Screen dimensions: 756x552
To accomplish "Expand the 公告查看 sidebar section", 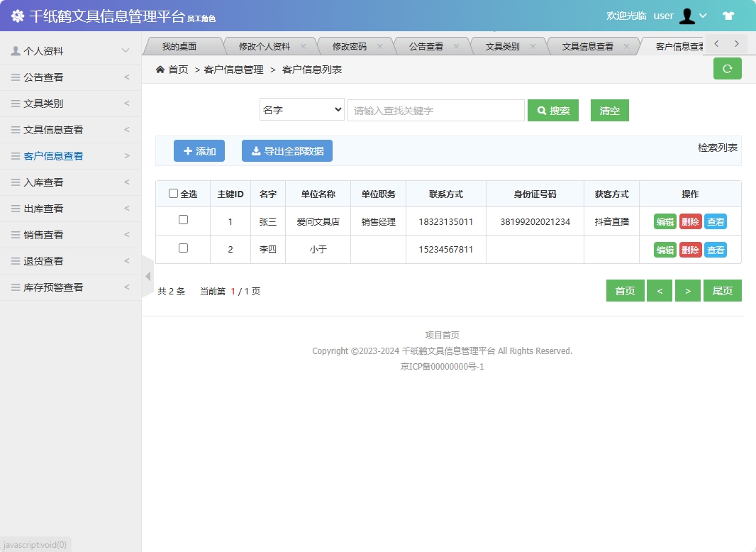I will 44,76.
